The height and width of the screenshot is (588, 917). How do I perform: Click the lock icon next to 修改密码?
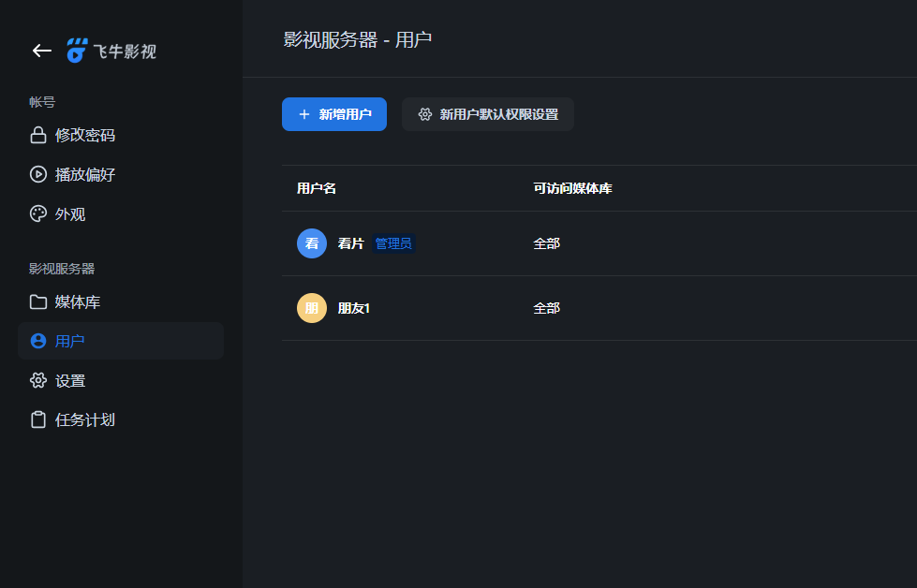pos(37,135)
